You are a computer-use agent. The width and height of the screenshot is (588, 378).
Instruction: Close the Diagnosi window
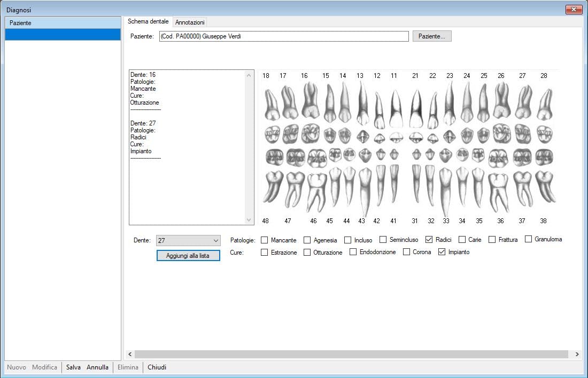[574, 10]
